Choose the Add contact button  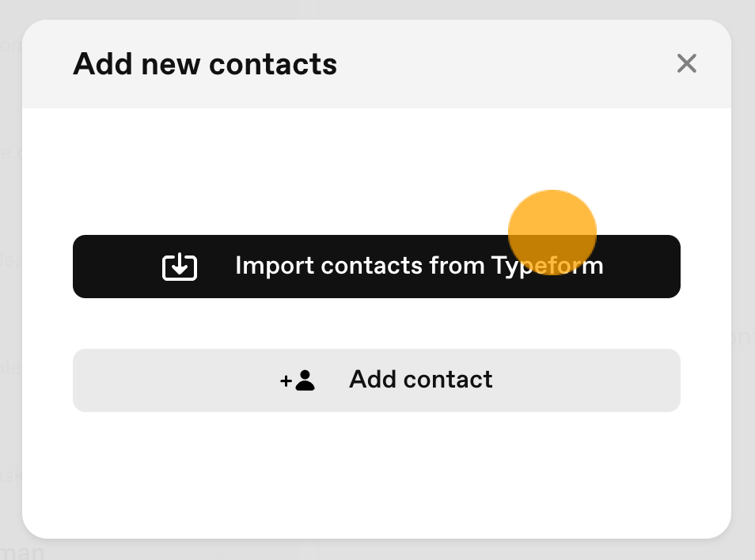377,380
